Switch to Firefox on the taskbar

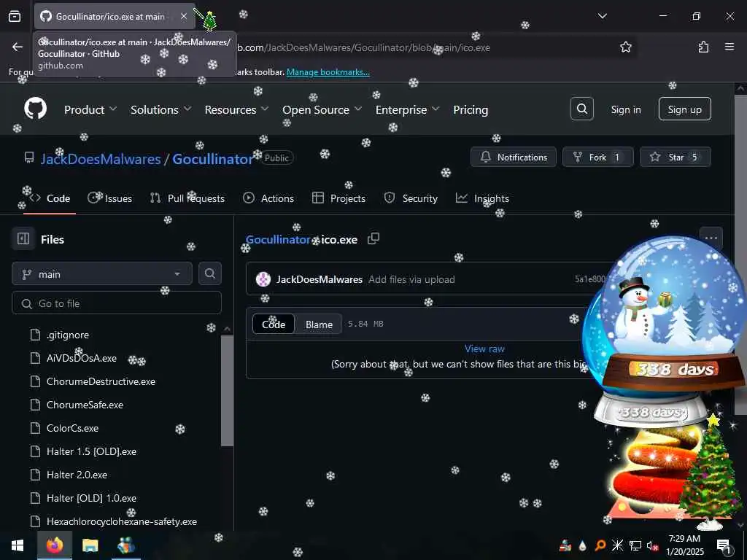(x=55, y=545)
